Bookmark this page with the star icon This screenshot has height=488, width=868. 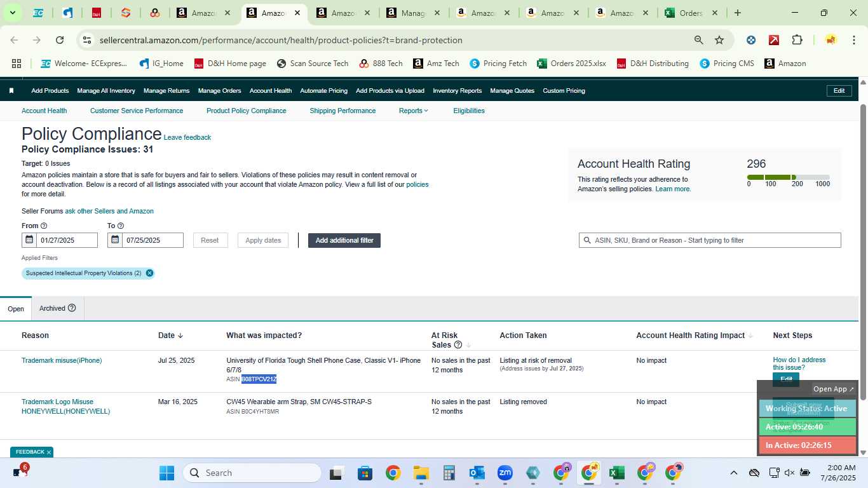coord(719,40)
